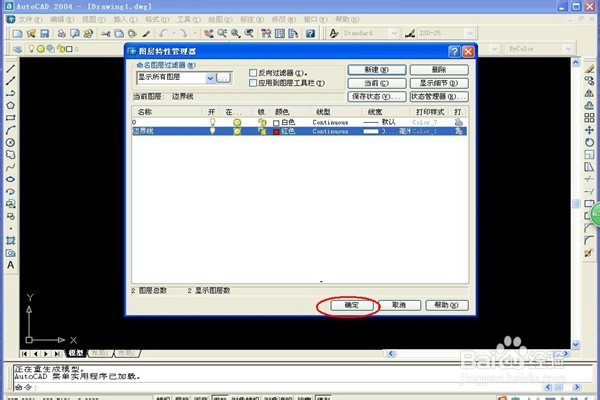Click the ellipsis button next to filter dropdown
The image size is (600, 400).
click(223, 78)
